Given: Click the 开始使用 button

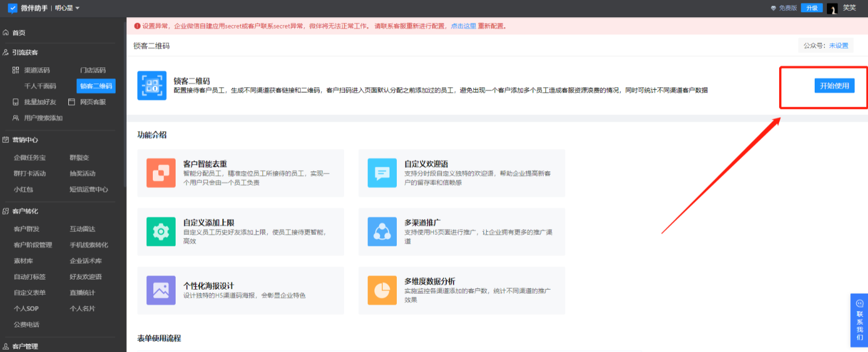Looking at the screenshot, I should coord(835,86).
